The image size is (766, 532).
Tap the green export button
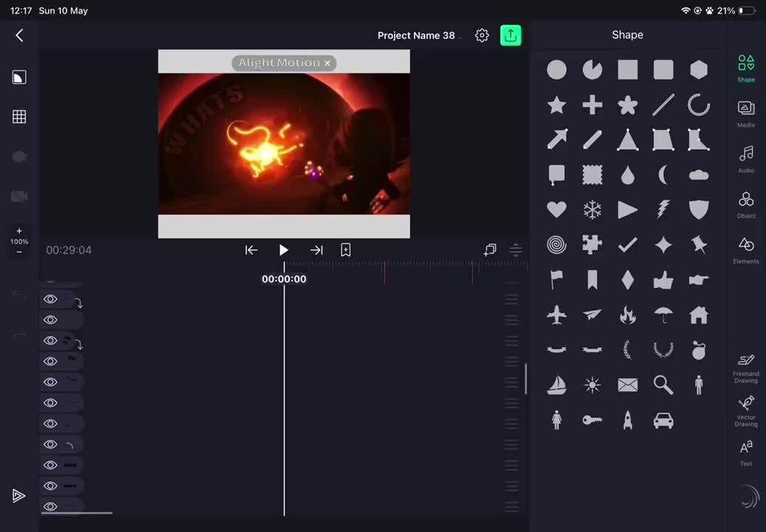[x=510, y=35]
